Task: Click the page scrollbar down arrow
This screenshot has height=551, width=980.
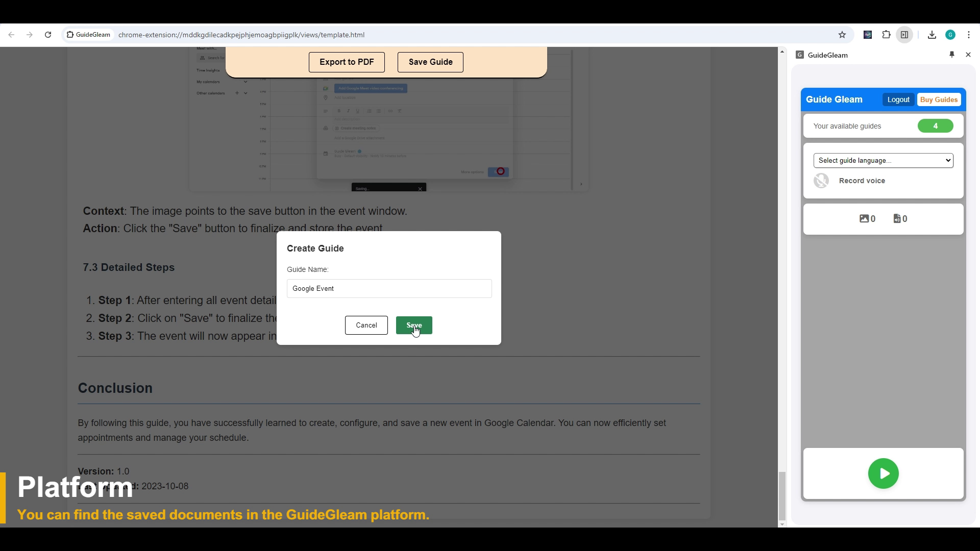Action: [782, 524]
